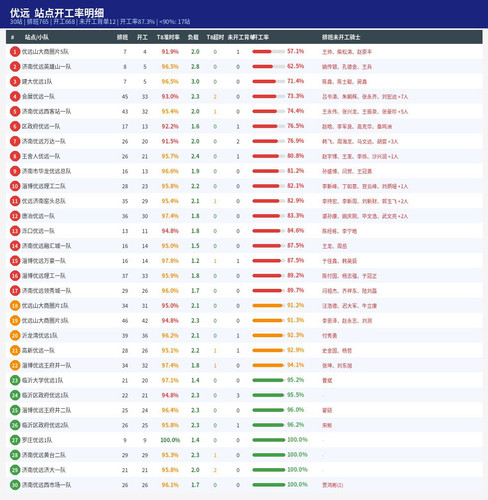Click the scheduled count 46 in row 19
Image resolution: width=488 pixels, height=500 pixels.
125,321
